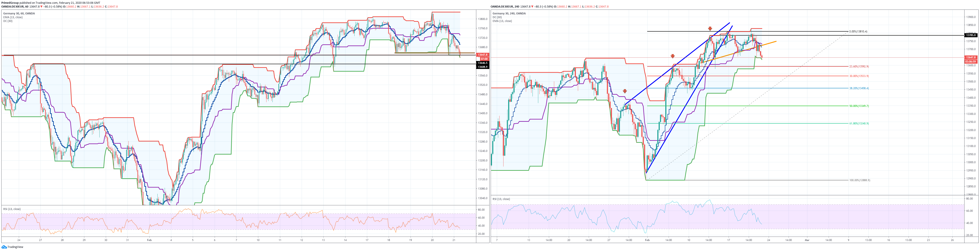Select the orange horizontal box on the 60 chart
This screenshot has height=251, width=980.
(434, 53)
